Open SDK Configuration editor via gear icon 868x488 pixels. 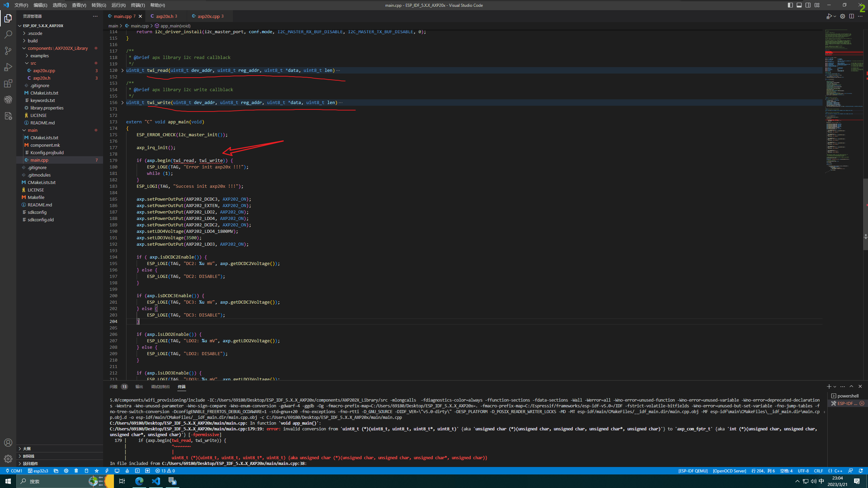click(66, 471)
